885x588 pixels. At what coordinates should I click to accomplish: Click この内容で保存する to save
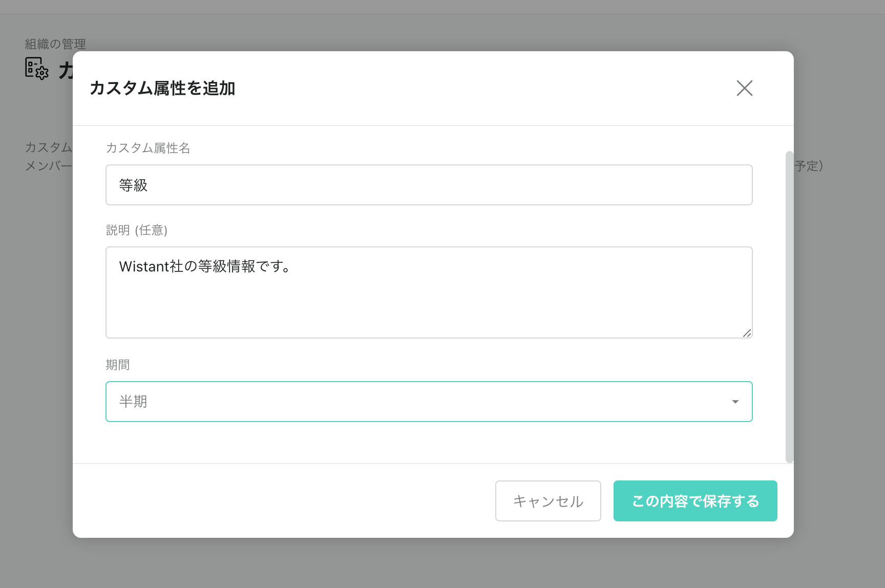pyautogui.click(x=695, y=501)
